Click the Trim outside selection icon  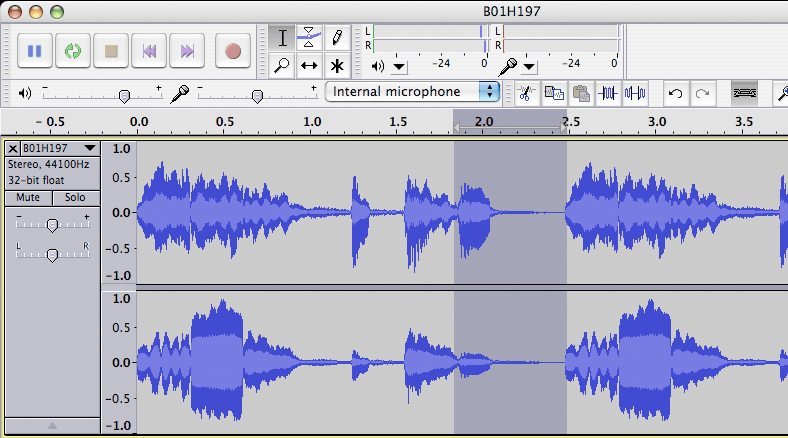[608, 93]
